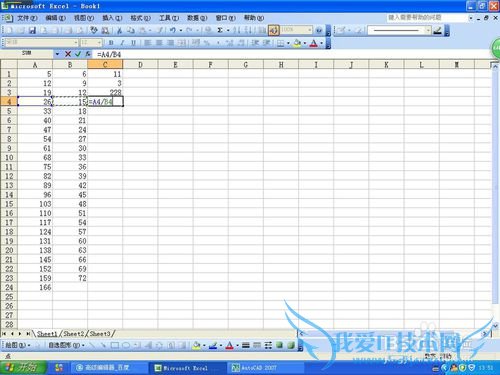
Task: Click the Copy icon
Action: click(131, 31)
